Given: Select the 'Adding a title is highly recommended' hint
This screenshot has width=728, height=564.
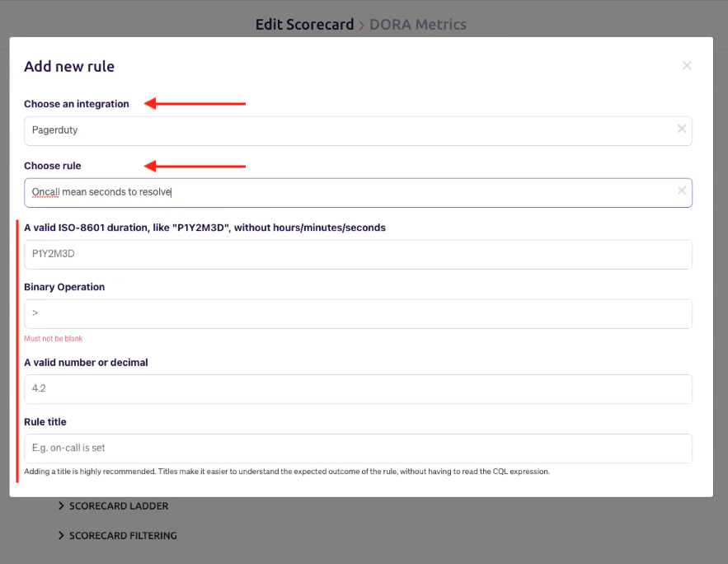Looking at the screenshot, I should pyautogui.click(x=287, y=472).
